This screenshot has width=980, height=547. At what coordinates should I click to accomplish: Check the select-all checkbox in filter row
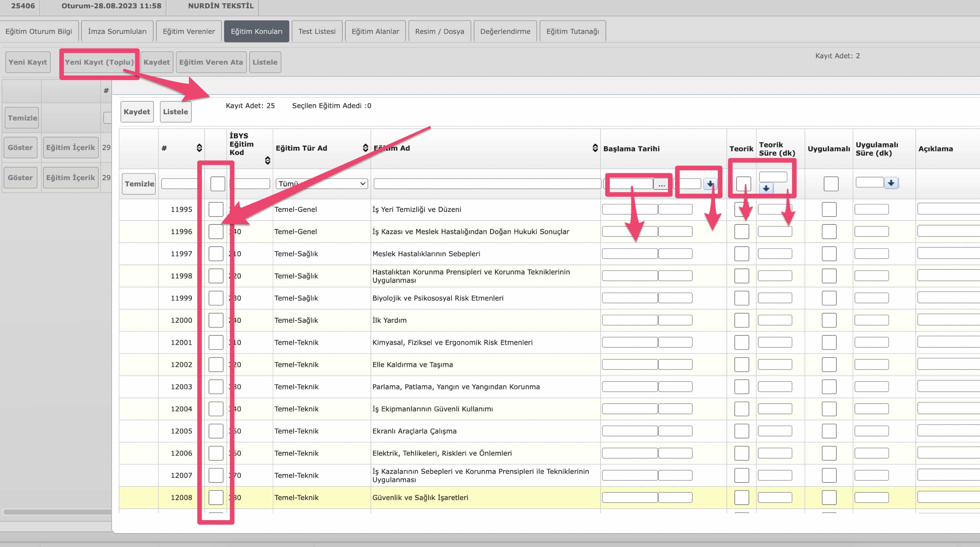tap(218, 184)
